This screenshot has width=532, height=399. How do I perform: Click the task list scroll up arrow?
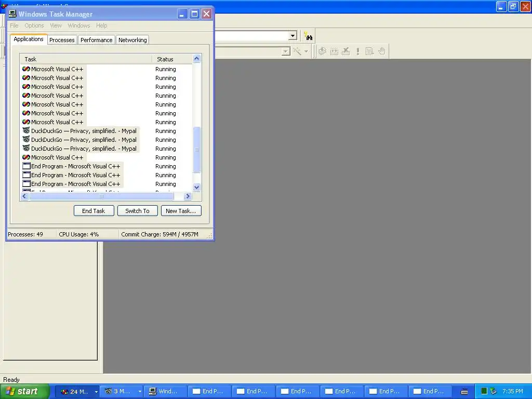(197, 59)
